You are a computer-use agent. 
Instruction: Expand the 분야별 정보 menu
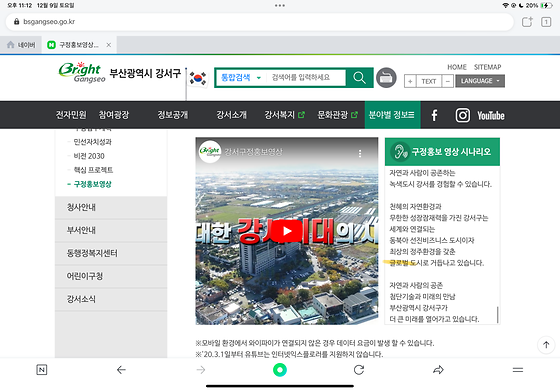[392, 115]
